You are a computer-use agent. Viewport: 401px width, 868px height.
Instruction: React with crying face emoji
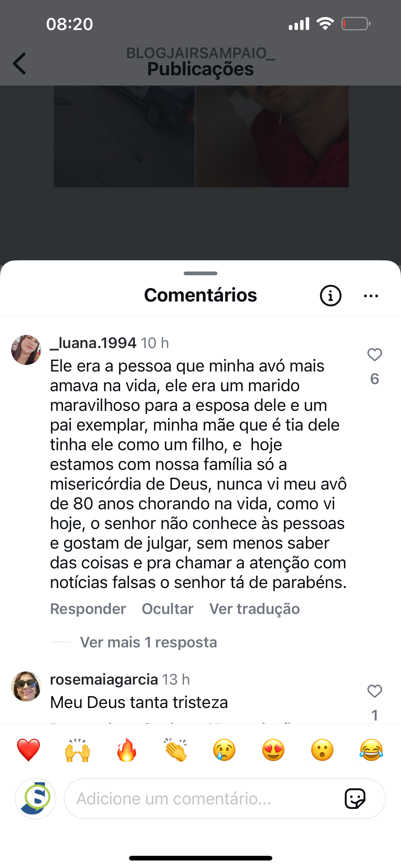tap(224, 750)
